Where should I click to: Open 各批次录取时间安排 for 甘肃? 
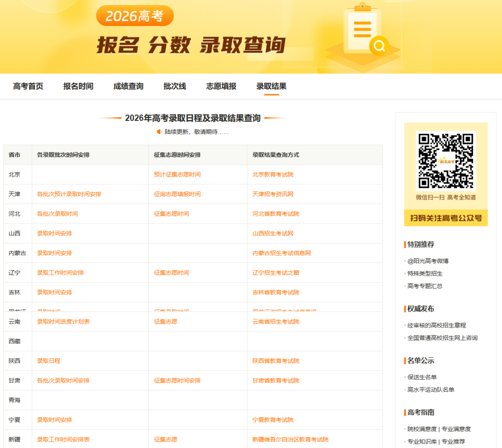[x=63, y=381]
